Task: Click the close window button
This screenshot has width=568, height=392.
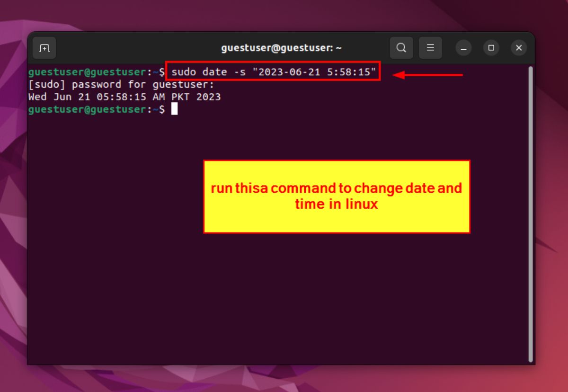Action: click(519, 47)
